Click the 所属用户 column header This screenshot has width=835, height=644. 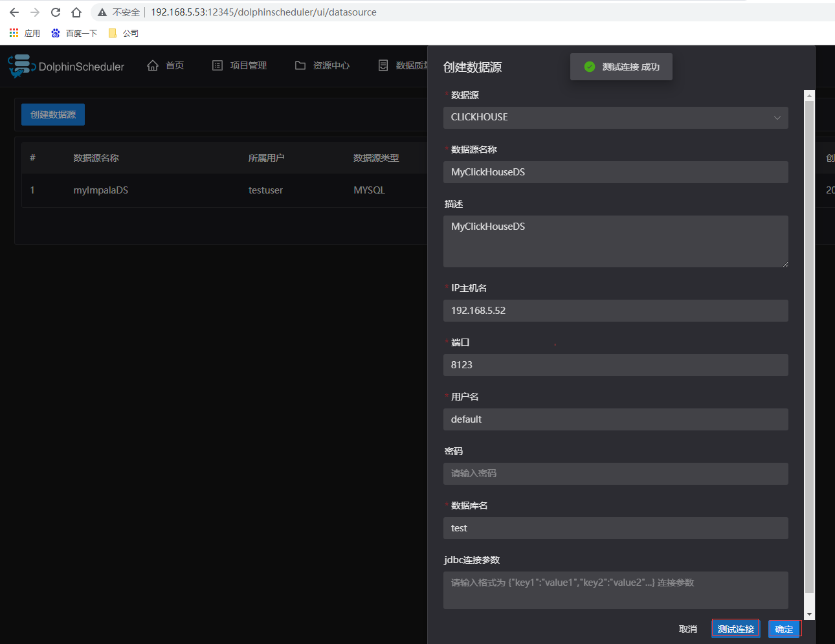coord(267,158)
